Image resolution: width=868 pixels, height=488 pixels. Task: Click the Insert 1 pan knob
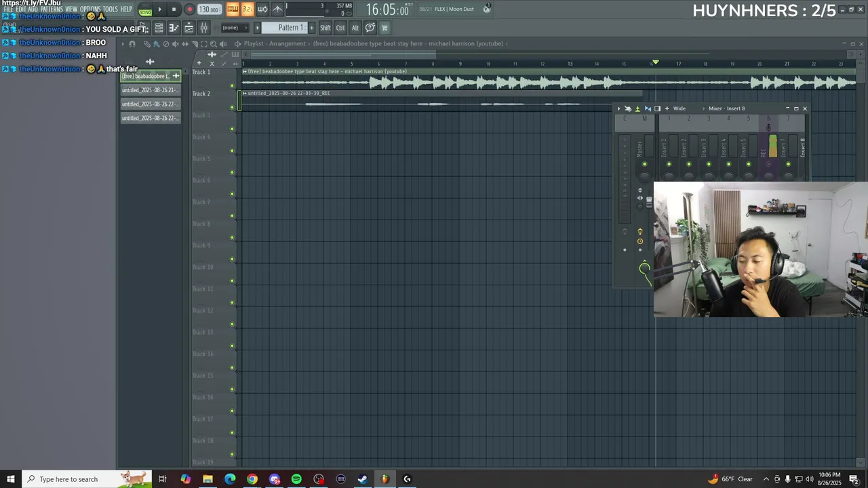(x=669, y=176)
